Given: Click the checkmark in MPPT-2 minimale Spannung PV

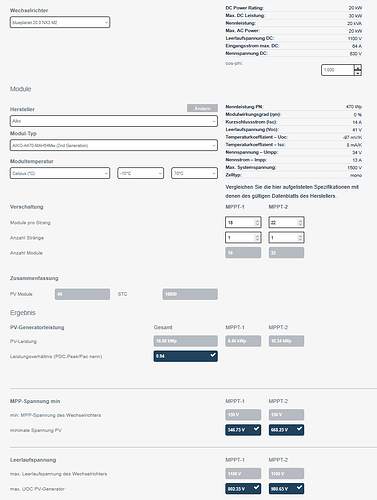Looking at the screenshot, I should click(x=299, y=429).
